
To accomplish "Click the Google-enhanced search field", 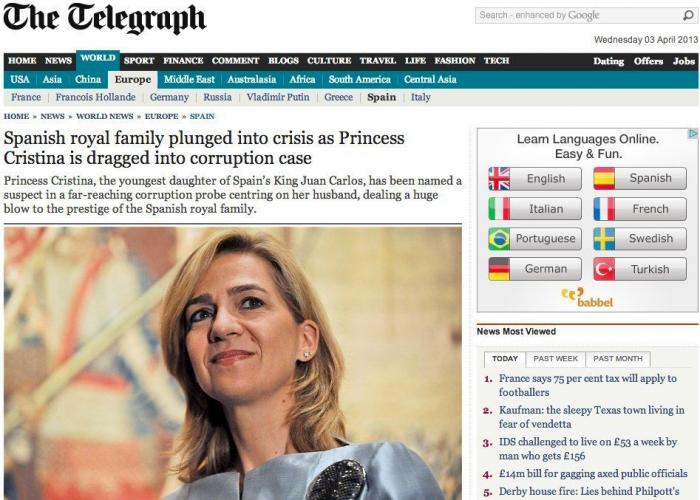I will 578,16.
